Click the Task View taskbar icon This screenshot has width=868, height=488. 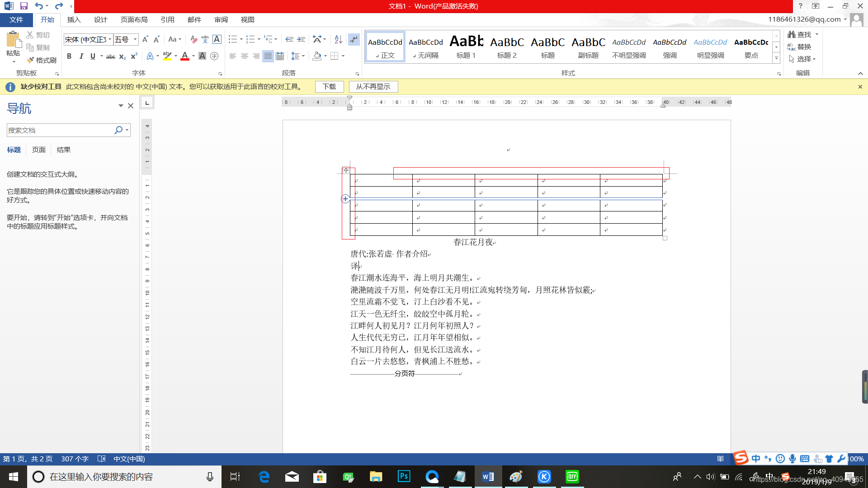point(235,477)
